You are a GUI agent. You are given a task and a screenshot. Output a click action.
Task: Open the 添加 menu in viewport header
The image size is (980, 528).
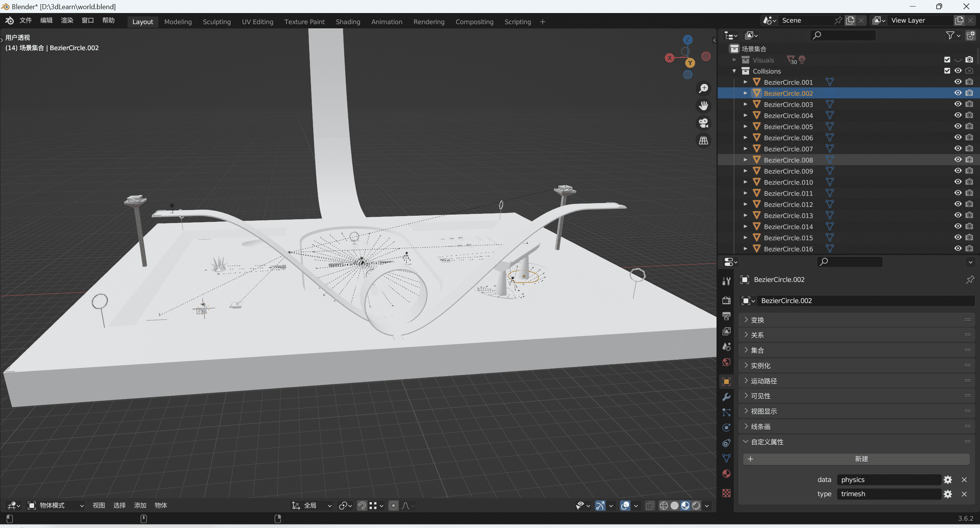140,506
